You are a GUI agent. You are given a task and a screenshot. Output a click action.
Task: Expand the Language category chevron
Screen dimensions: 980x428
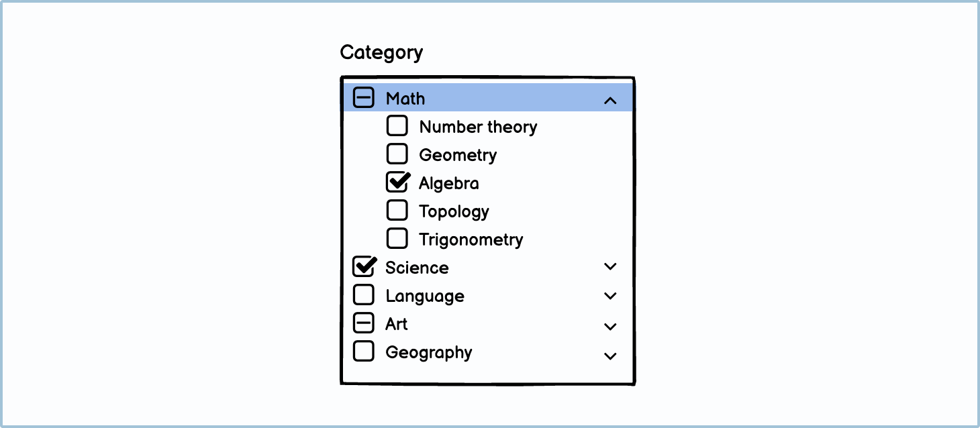[609, 296]
